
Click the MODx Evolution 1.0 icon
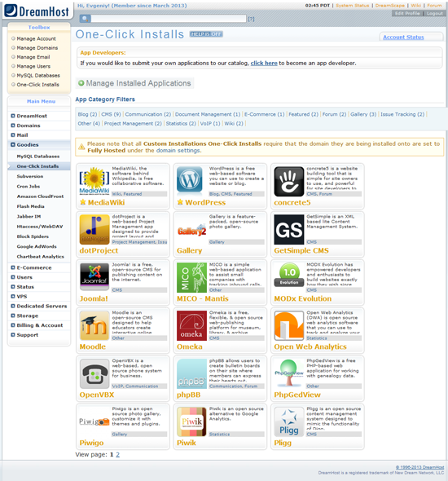pos(289,276)
